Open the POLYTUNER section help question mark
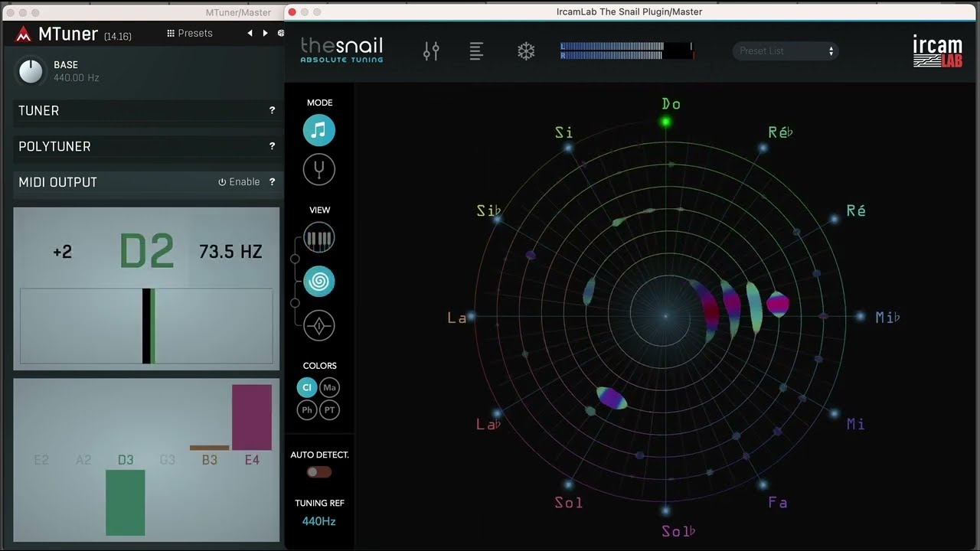The image size is (980, 551). 272,146
